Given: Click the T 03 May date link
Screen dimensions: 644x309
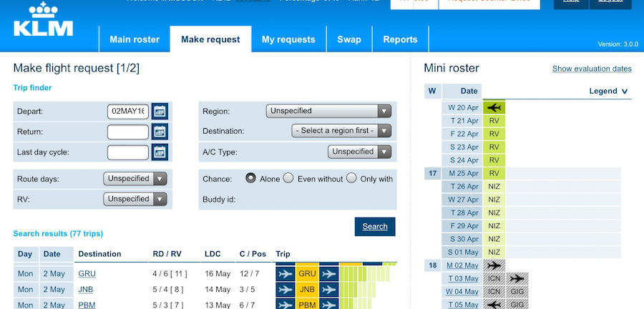Looking at the screenshot, I should click(463, 279).
